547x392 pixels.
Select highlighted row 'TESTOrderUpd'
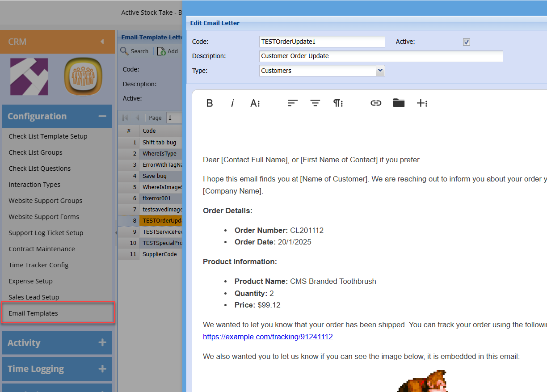coord(150,220)
